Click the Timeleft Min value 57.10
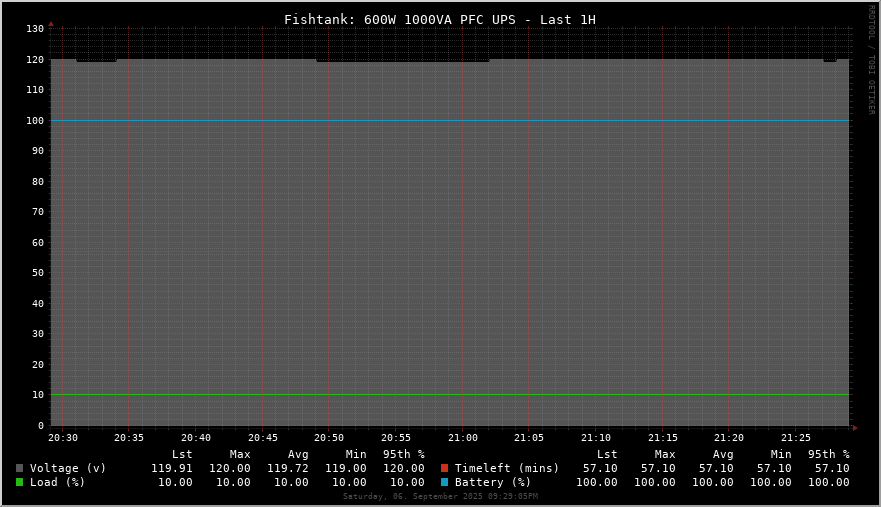The width and height of the screenshot is (881, 507). [774, 468]
